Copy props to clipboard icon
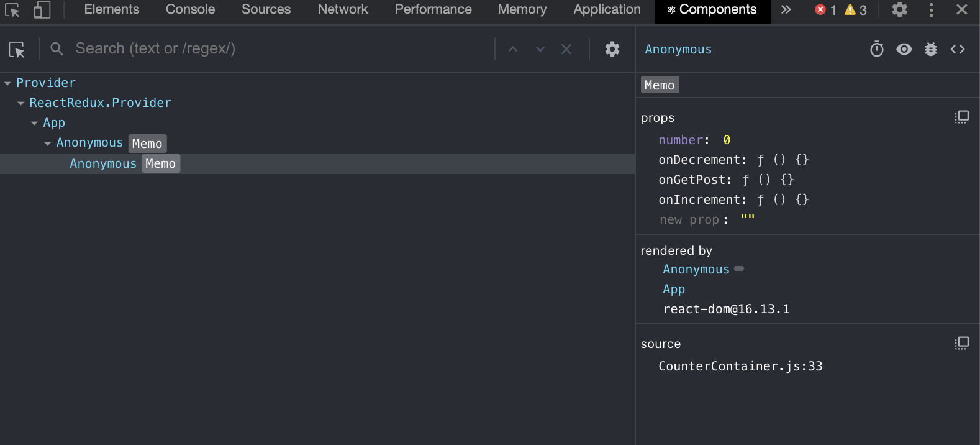The height and width of the screenshot is (445, 980). click(961, 117)
